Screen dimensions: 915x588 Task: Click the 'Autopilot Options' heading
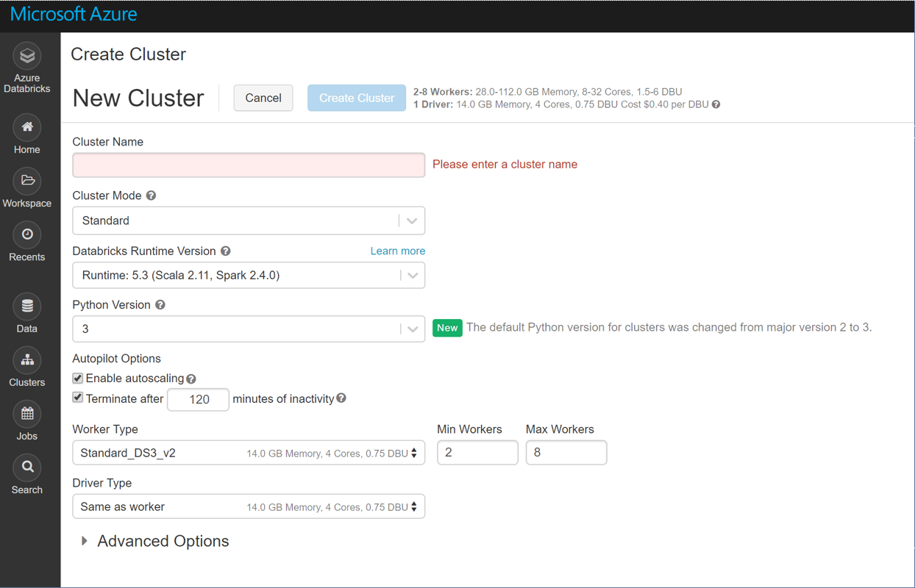coord(116,359)
